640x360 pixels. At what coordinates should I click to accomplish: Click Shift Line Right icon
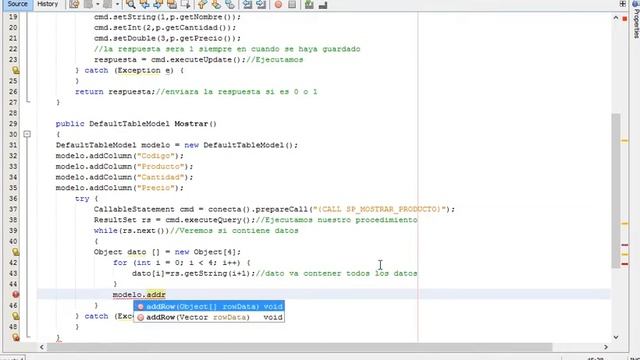click(x=261, y=4)
